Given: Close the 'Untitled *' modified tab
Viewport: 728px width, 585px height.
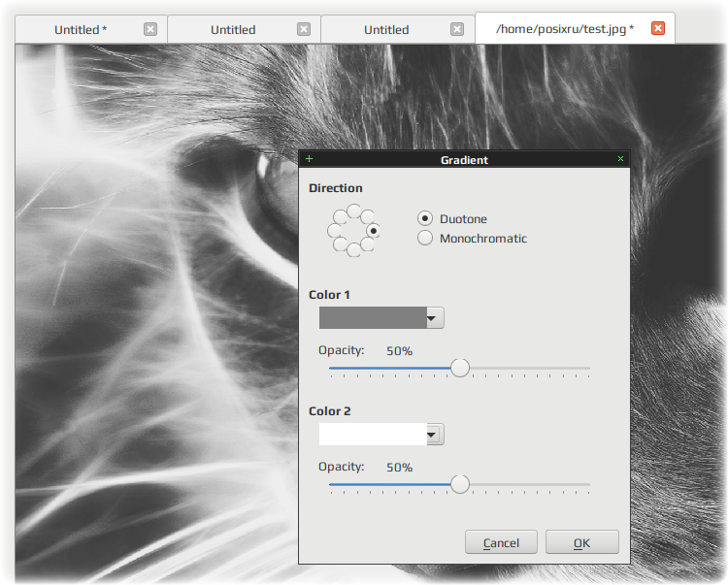Looking at the screenshot, I should [x=149, y=30].
